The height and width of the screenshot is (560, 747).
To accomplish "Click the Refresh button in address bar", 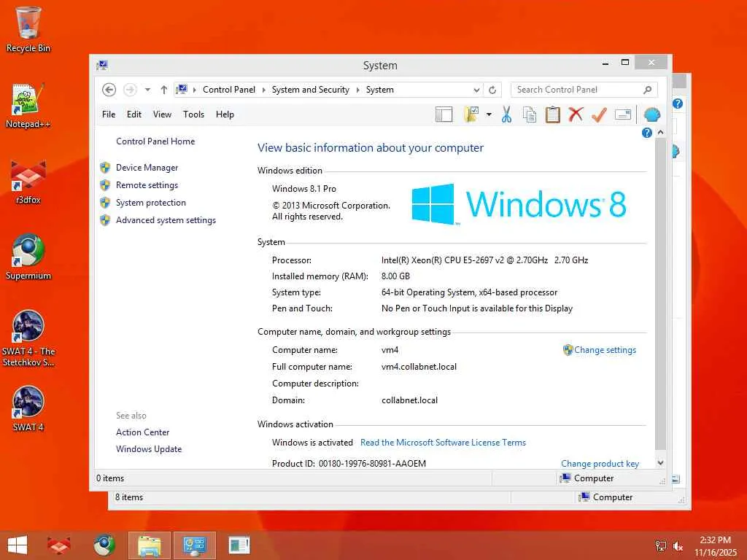I will pyautogui.click(x=492, y=90).
